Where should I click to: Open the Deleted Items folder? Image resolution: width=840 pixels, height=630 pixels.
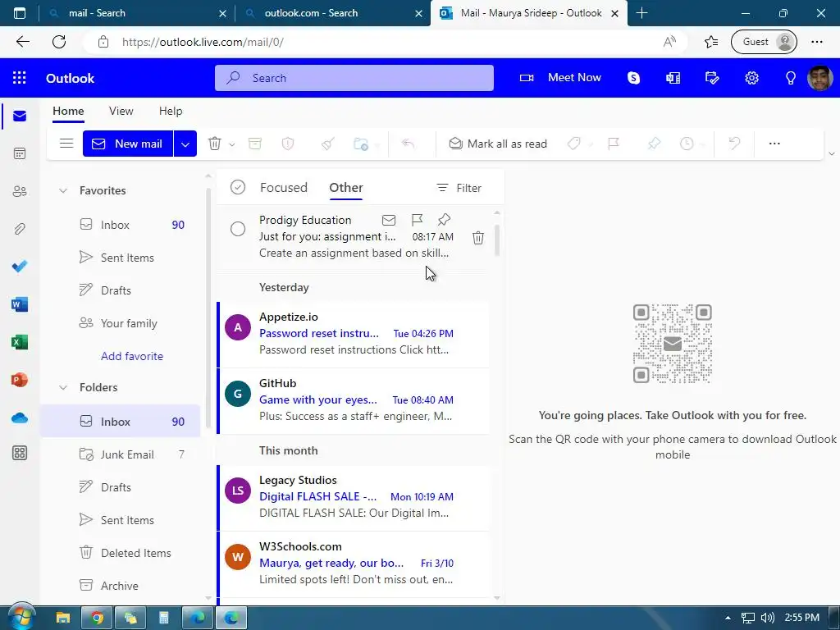(121, 553)
